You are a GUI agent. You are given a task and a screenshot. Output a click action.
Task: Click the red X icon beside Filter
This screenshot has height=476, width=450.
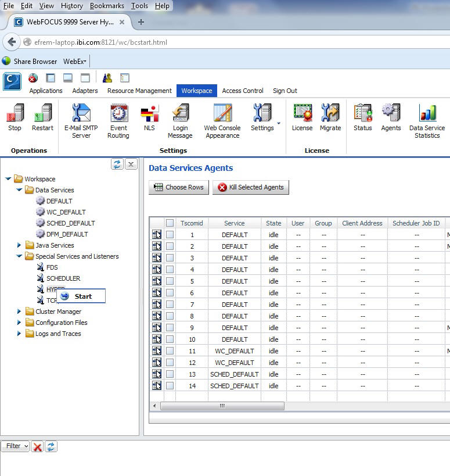pos(38,446)
